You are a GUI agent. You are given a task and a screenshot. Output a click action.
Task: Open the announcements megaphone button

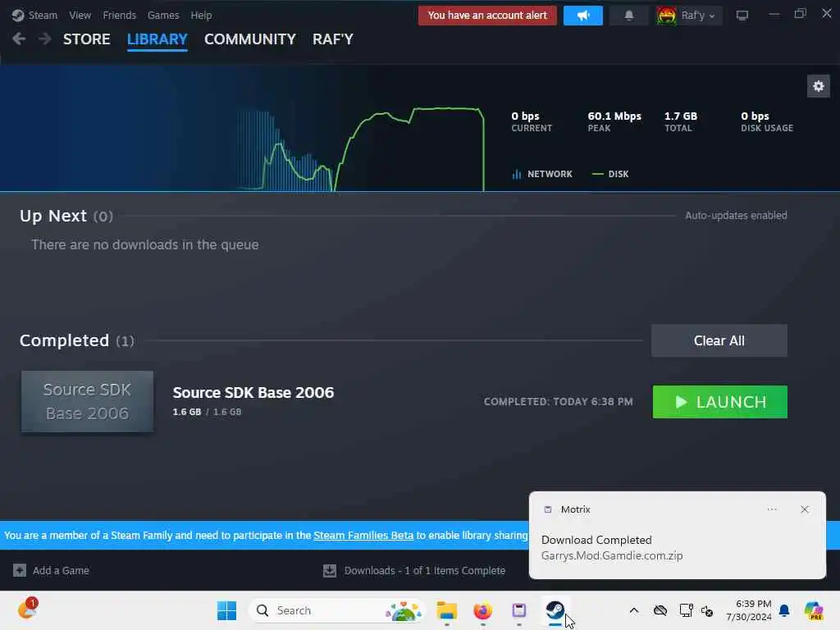click(x=583, y=16)
